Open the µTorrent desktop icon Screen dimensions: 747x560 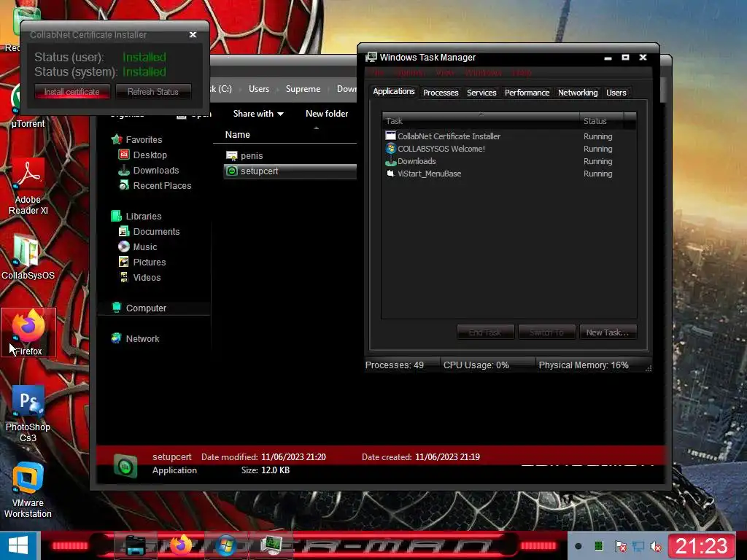(28, 107)
